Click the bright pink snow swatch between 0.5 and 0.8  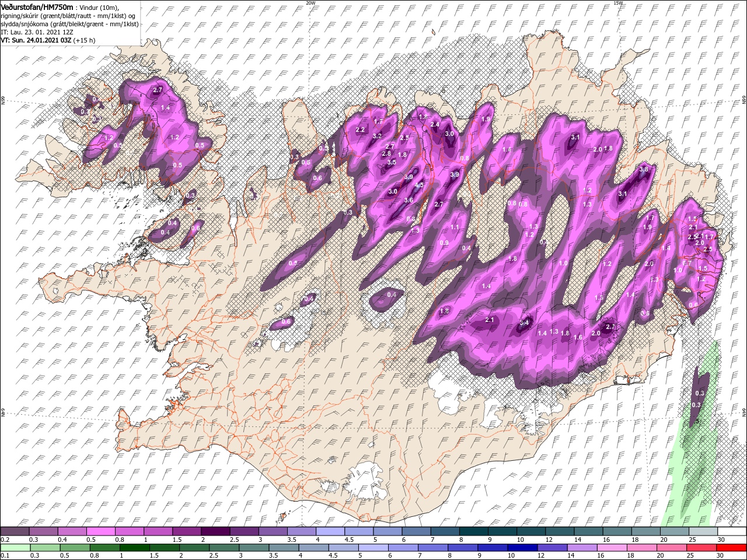click(100, 531)
